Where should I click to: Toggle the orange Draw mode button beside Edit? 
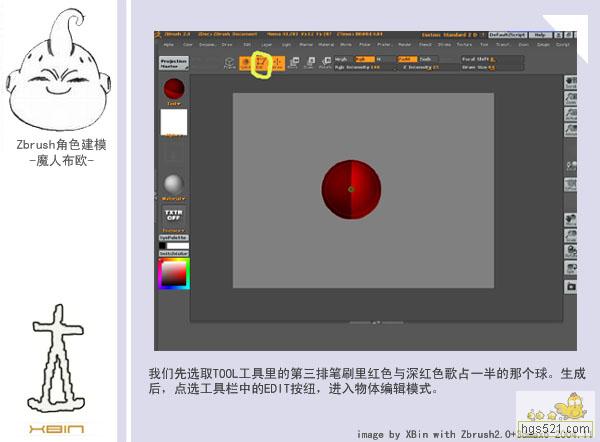pyautogui.click(x=246, y=63)
